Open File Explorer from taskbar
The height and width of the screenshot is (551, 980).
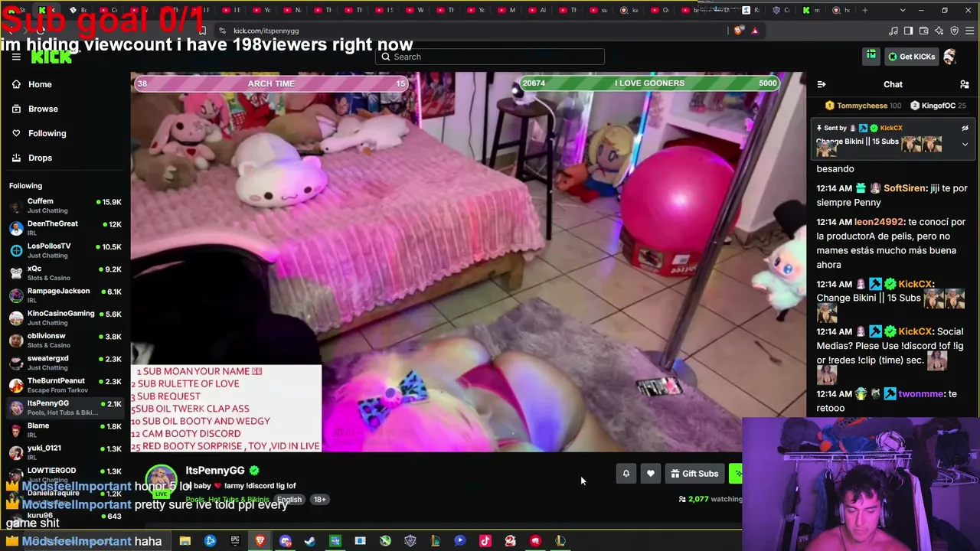[185, 541]
